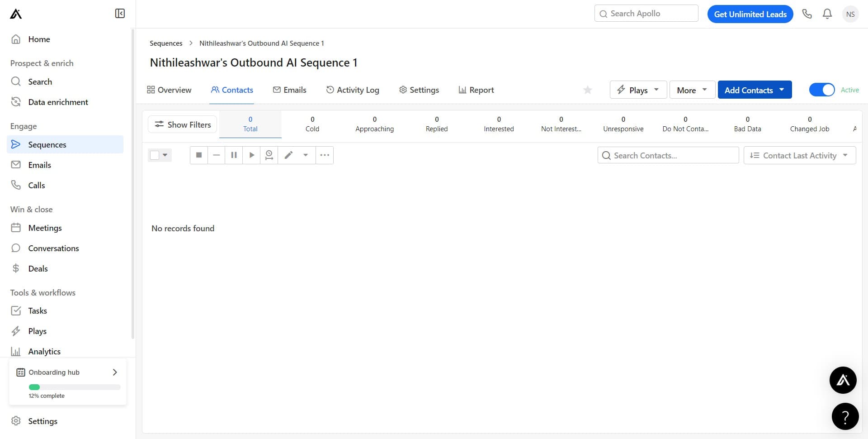Star this sequence as favorite
This screenshot has height=439, width=868.
(x=587, y=90)
